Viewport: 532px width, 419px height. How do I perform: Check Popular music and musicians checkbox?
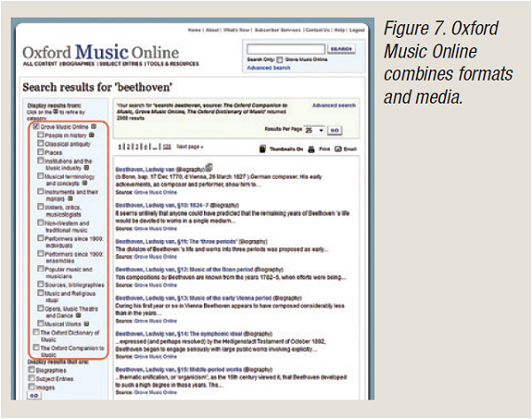(41, 268)
